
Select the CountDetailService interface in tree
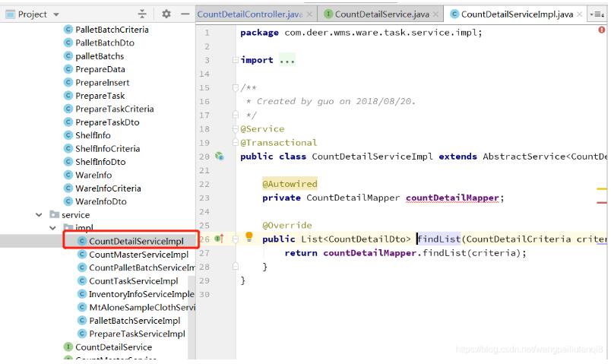coord(113,347)
